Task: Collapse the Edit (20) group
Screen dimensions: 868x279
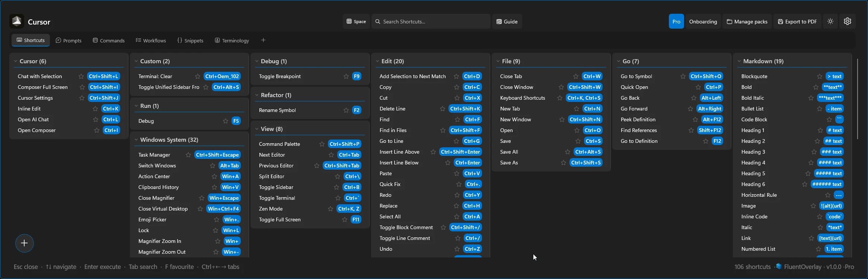Action: [x=377, y=61]
